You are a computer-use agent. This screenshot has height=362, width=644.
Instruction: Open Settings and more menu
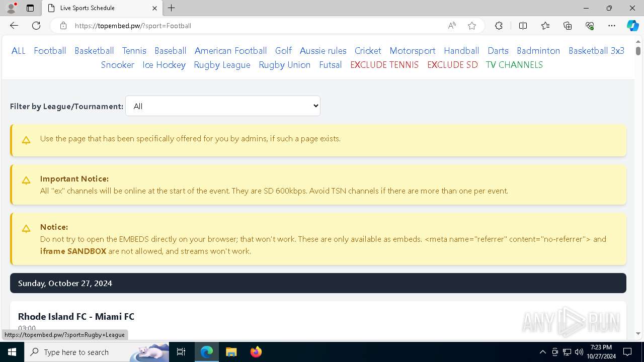(612, 26)
